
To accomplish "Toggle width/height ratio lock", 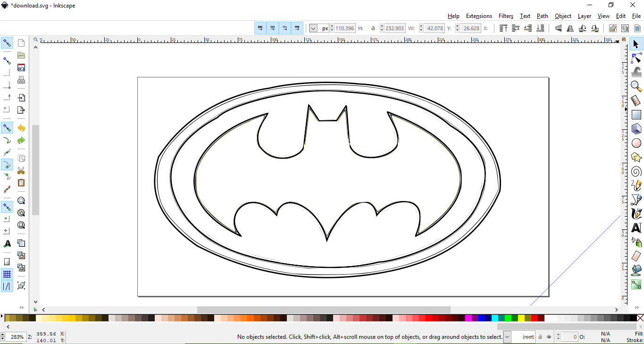I will tap(373, 28).
